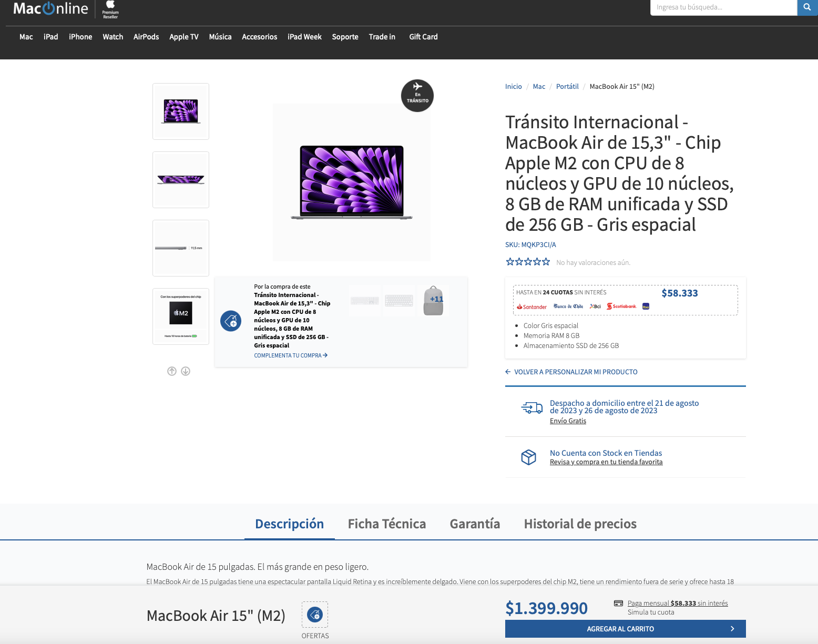Click the En Tránsito airplane badge
This screenshot has width=818, height=644.
pos(417,96)
